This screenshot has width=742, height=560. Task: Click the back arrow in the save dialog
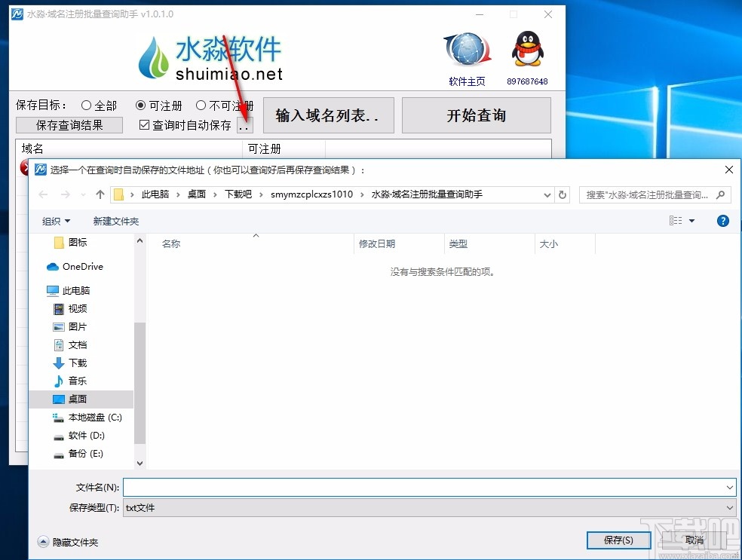[x=43, y=194]
